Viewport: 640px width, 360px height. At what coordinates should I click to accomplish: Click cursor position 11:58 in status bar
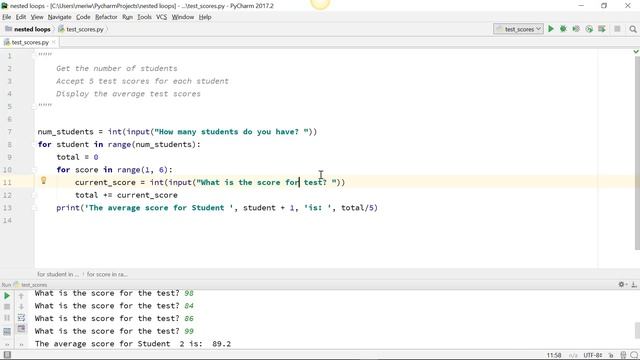click(554, 355)
